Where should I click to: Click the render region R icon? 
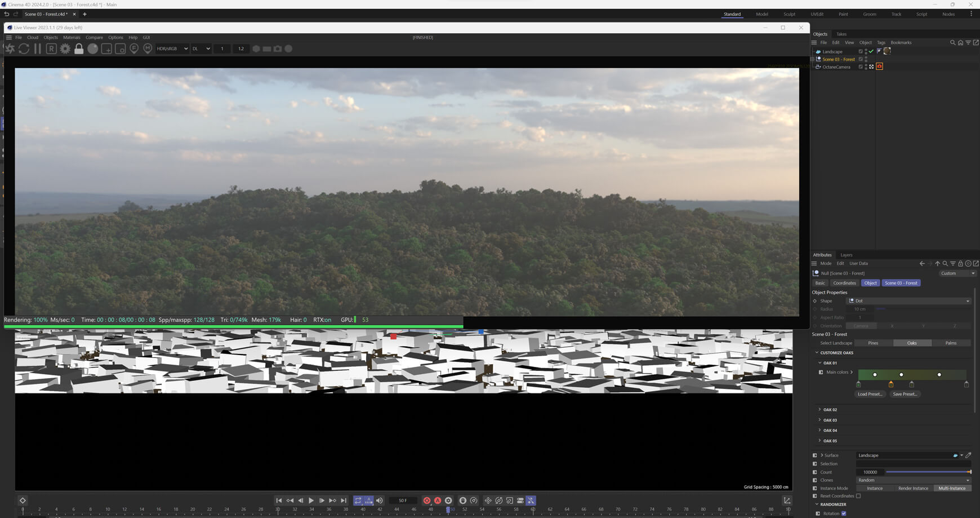click(51, 49)
